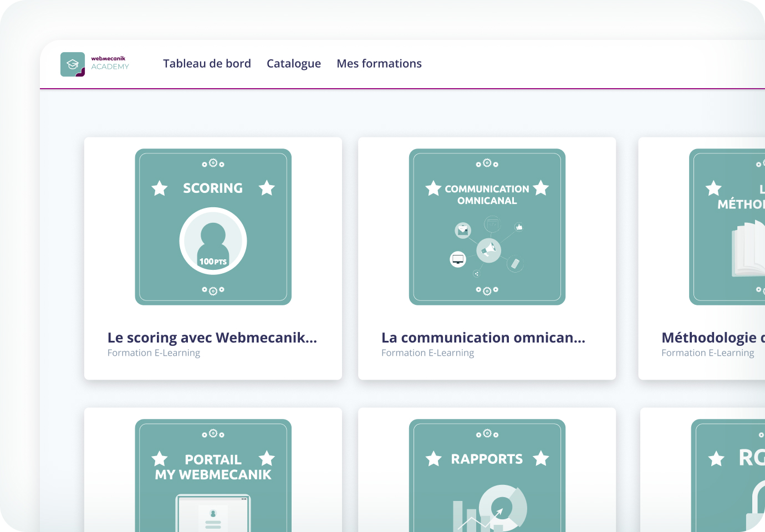Image resolution: width=765 pixels, height=532 pixels.
Task: Click the tablet profile icon in Portail card
Action: [213, 514]
